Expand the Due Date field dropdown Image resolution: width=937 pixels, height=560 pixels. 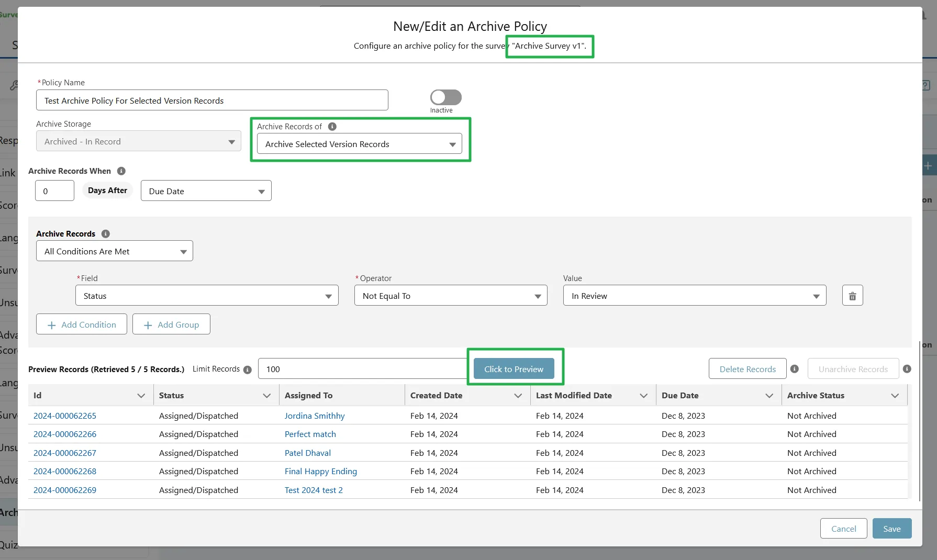click(x=206, y=191)
